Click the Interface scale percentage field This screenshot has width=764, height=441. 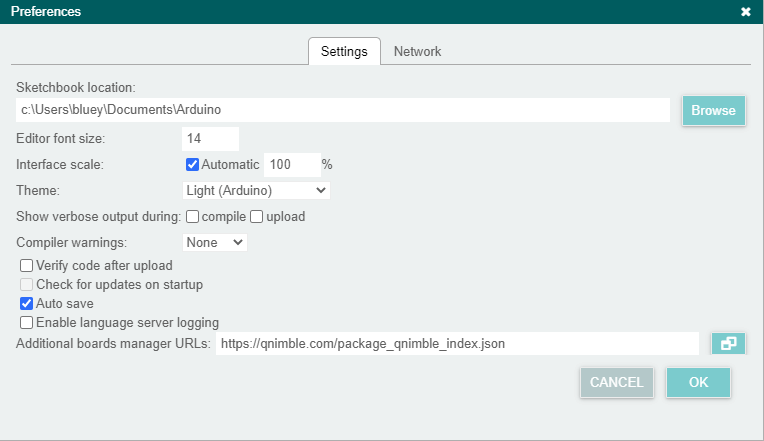291,164
